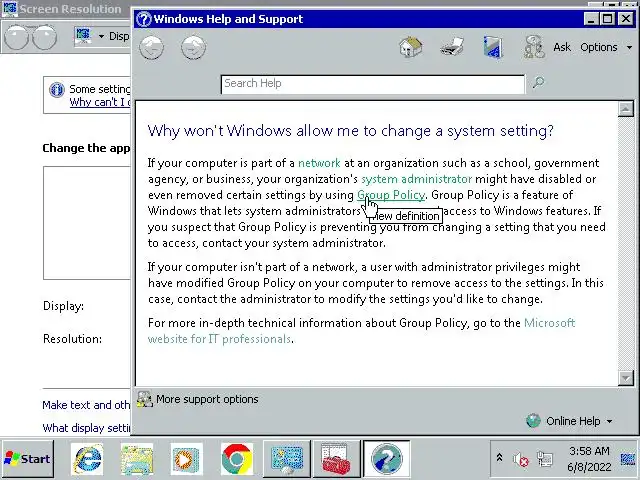The height and width of the screenshot is (480, 640).
Task: Open the Online Help dropdown
Action: tap(570, 421)
